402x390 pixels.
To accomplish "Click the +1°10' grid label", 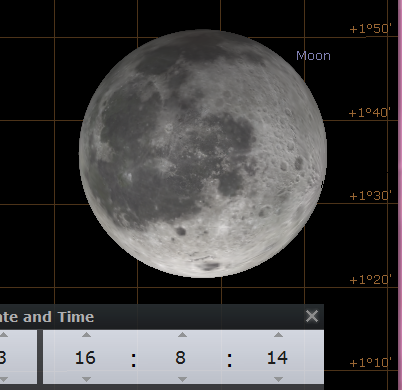I will [x=370, y=362].
